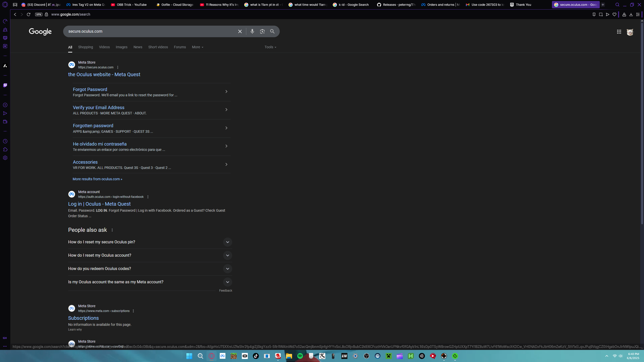The width and height of the screenshot is (644, 362).
Task: Open the browser downloads icon
Action: tap(631, 14)
